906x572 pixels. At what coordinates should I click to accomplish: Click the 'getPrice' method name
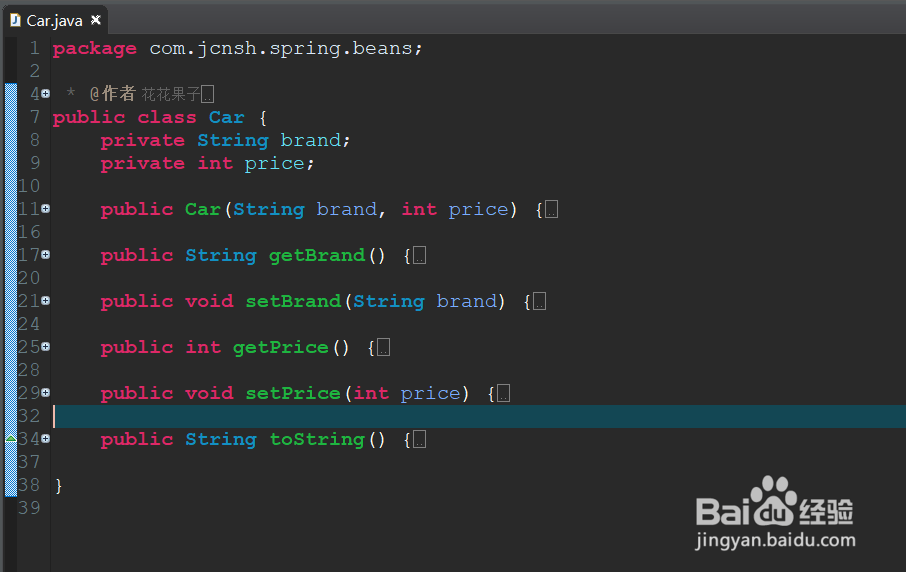[281, 347]
